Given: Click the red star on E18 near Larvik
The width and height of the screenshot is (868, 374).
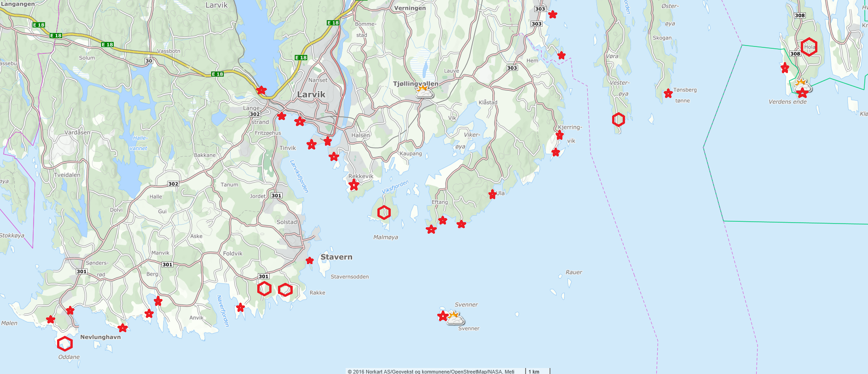Looking at the screenshot, I should (x=261, y=90).
